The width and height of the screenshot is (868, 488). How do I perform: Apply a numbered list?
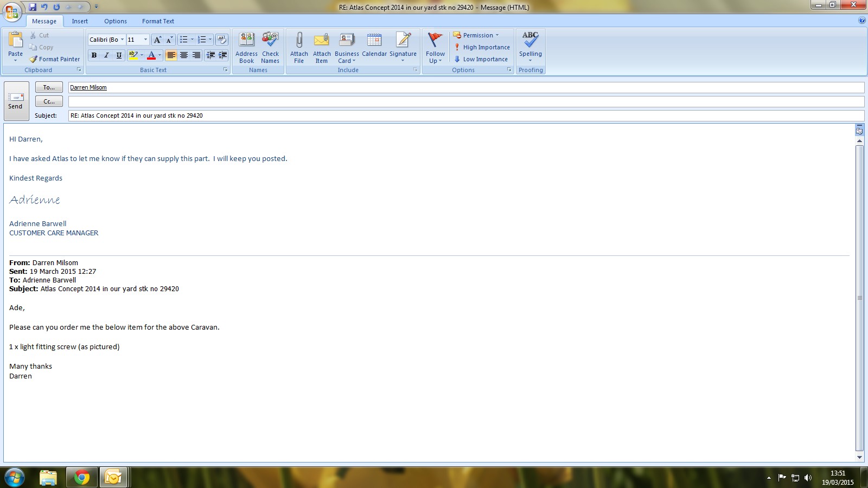pyautogui.click(x=202, y=40)
